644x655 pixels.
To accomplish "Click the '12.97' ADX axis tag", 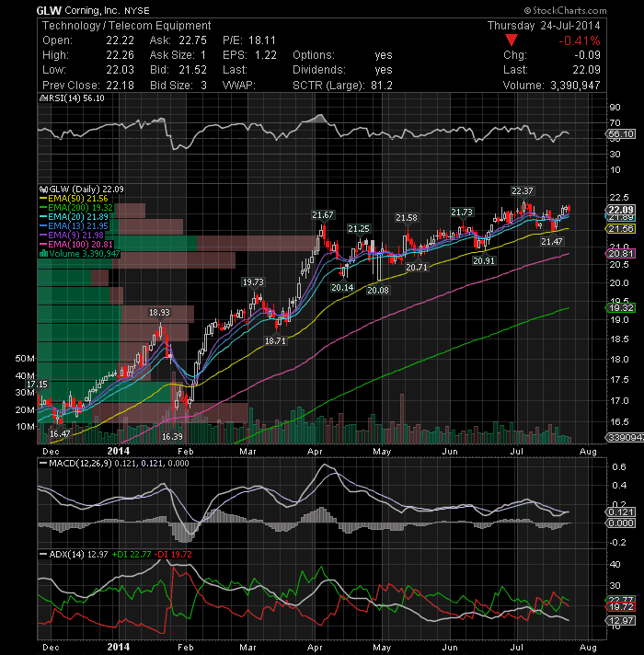I will 621,621.
